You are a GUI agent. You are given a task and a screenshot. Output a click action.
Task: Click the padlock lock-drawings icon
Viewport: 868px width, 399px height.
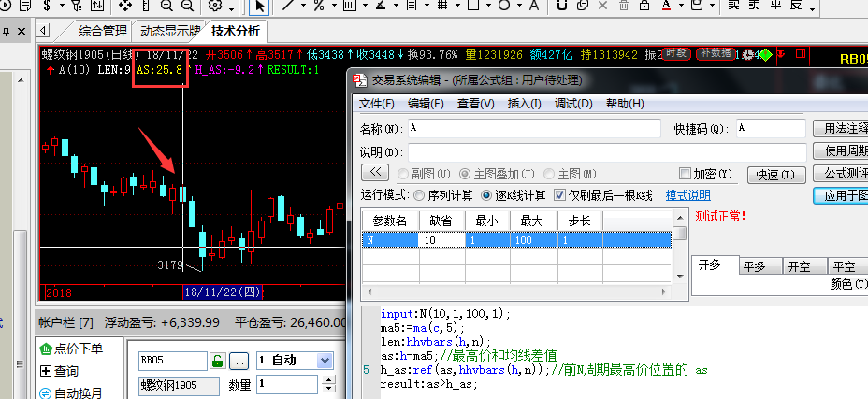click(x=644, y=6)
